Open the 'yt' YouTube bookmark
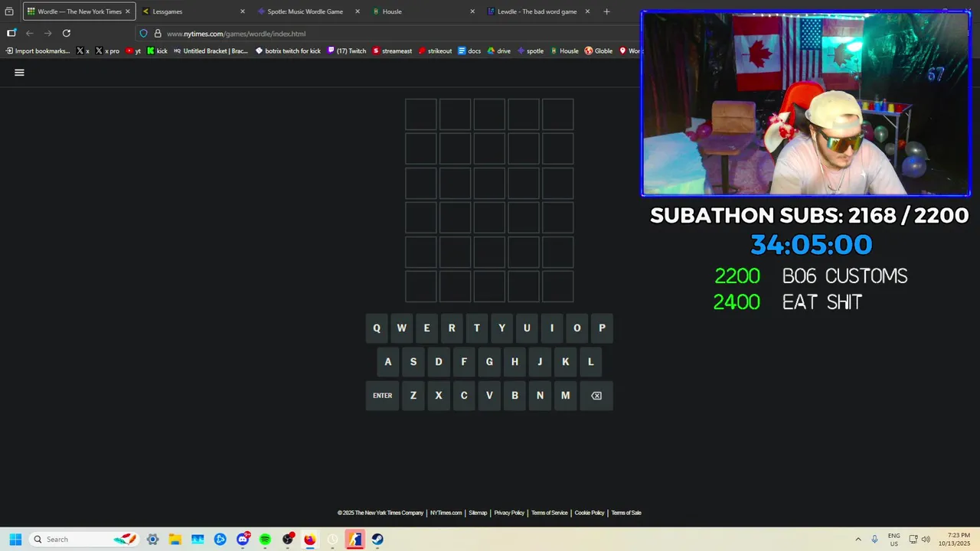Image resolution: width=980 pixels, height=551 pixels. (133, 51)
